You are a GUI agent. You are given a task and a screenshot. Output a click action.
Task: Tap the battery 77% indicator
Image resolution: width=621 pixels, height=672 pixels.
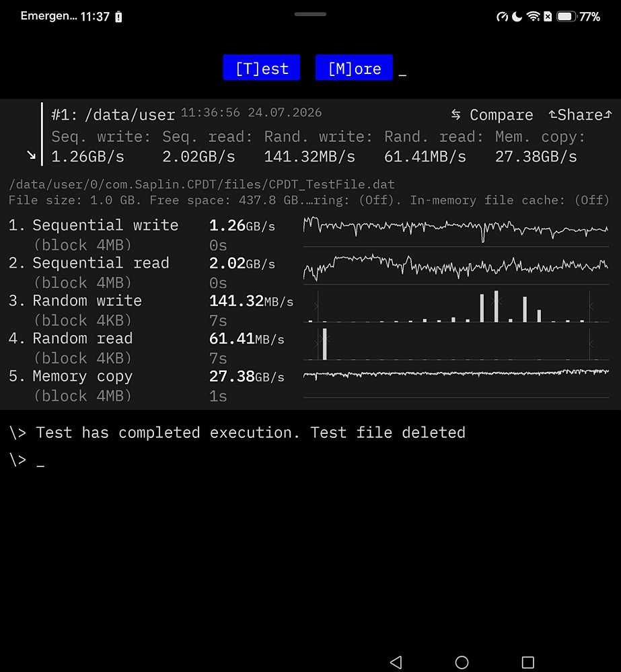coord(579,17)
